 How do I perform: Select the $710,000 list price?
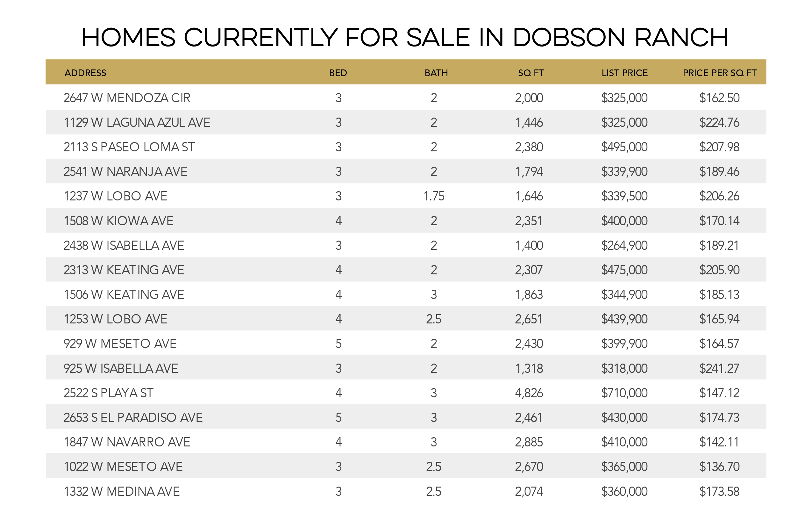click(x=624, y=393)
